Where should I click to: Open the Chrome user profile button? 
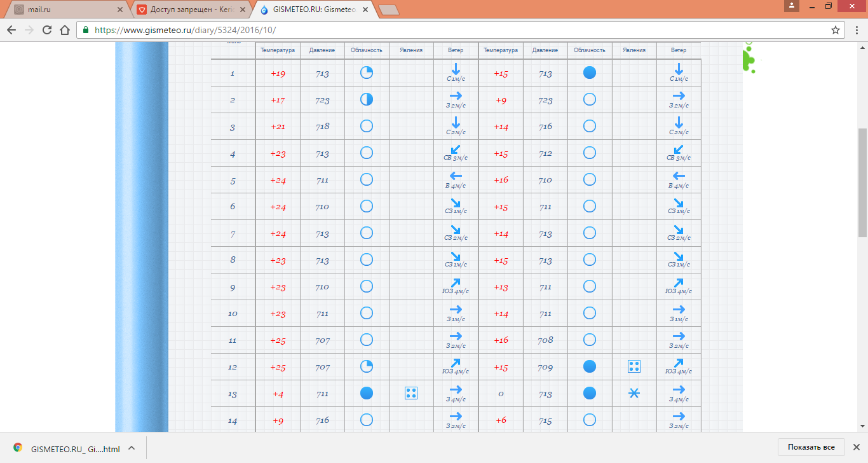(x=792, y=6)
